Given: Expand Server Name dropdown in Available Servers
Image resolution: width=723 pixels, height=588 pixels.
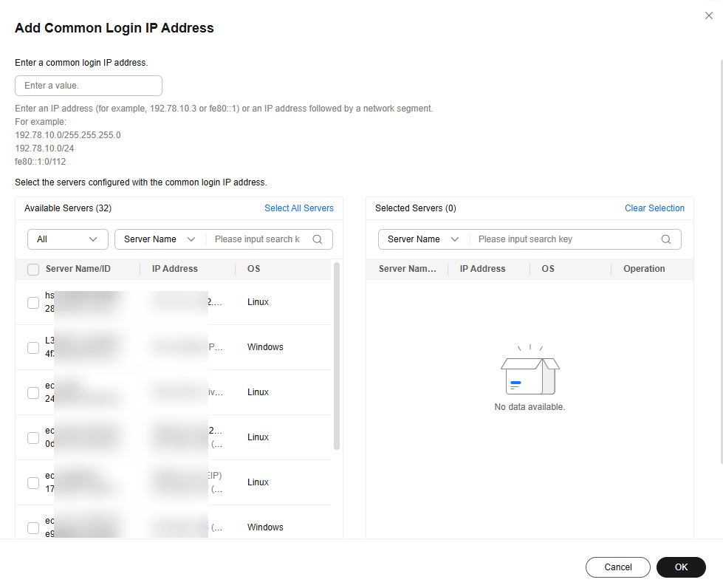Looking at the screenshot, I should click(159, 239).
